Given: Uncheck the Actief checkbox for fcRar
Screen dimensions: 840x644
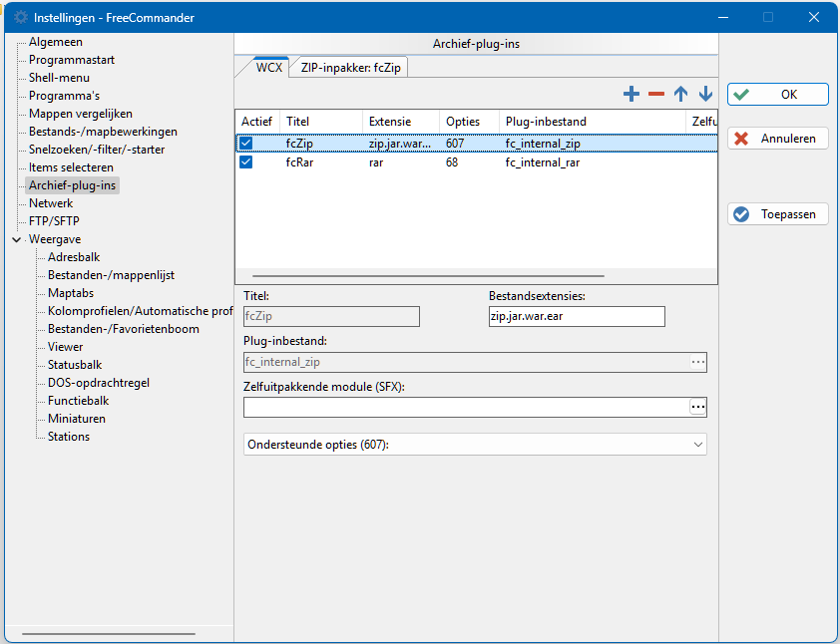Looking at the screenshot, I should (245, 161).
